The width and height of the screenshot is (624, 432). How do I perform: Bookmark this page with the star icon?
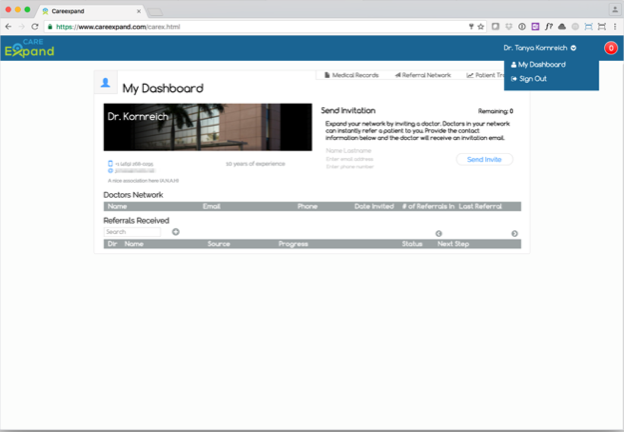click(x=481, y=26)
